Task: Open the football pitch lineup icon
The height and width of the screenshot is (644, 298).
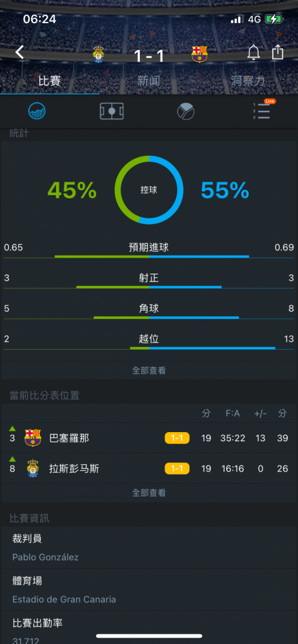Action: tap(112, 111)
